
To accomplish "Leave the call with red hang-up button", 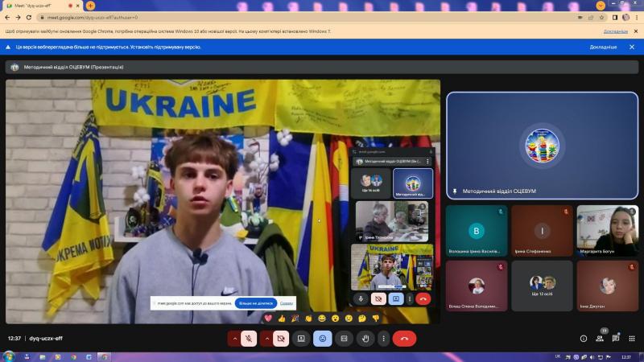I will coord(405,339).
